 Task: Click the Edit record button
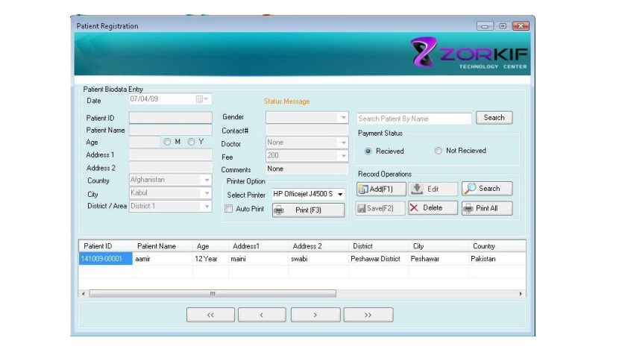(433, 189)
